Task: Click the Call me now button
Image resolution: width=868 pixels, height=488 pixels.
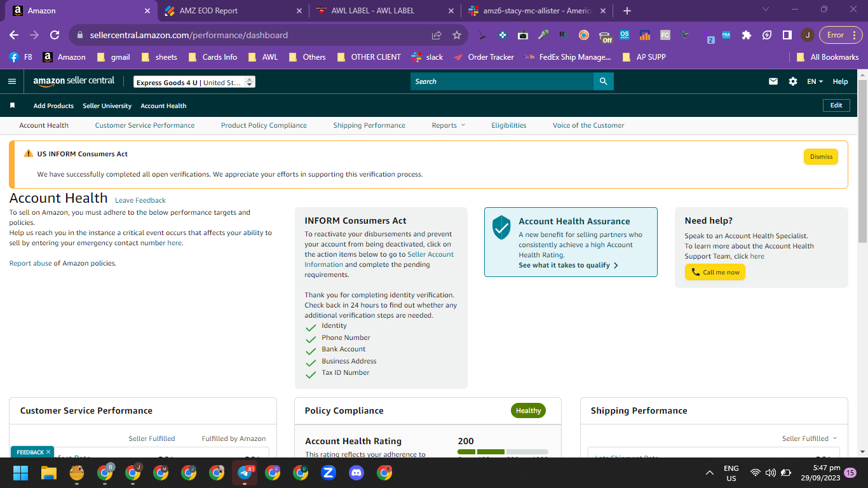Action: coord(715,272)
